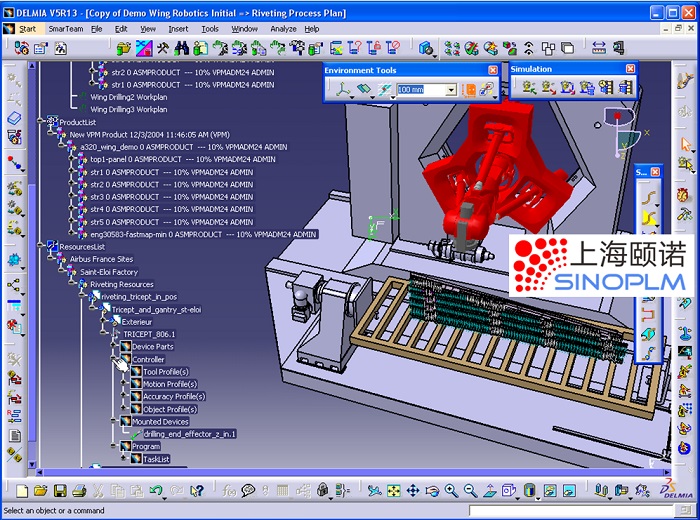Expand the Accuracy Profile(s) node
Screen dimensions: 700x520
[125, 396]
